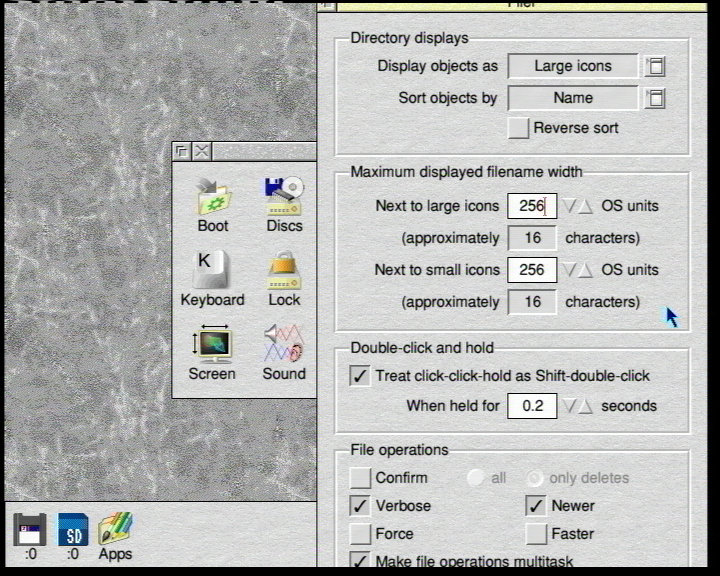This screenshot has height=576, width=720.
Task: Toggle the Newer checkbox
Action: point(536,506)
